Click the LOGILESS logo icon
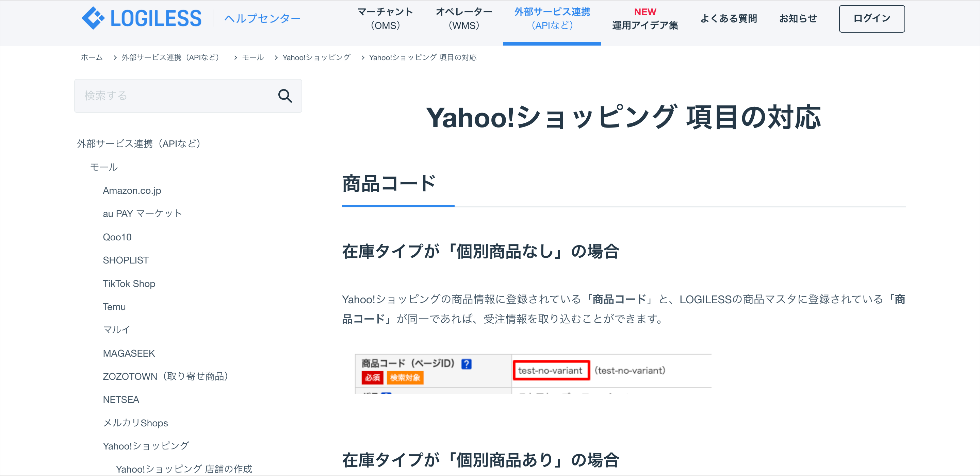Screen dimensions: 980x476 click(93, 18)
